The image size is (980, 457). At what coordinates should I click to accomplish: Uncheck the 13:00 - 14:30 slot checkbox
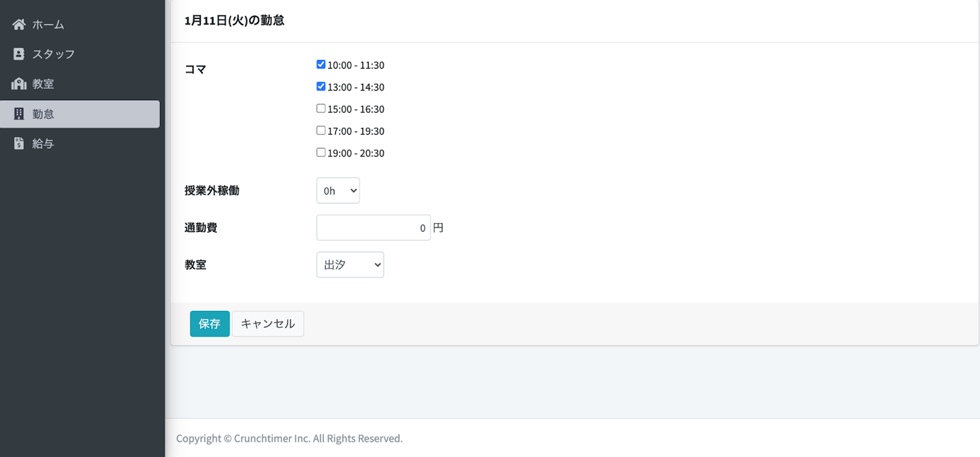(321, 86)
